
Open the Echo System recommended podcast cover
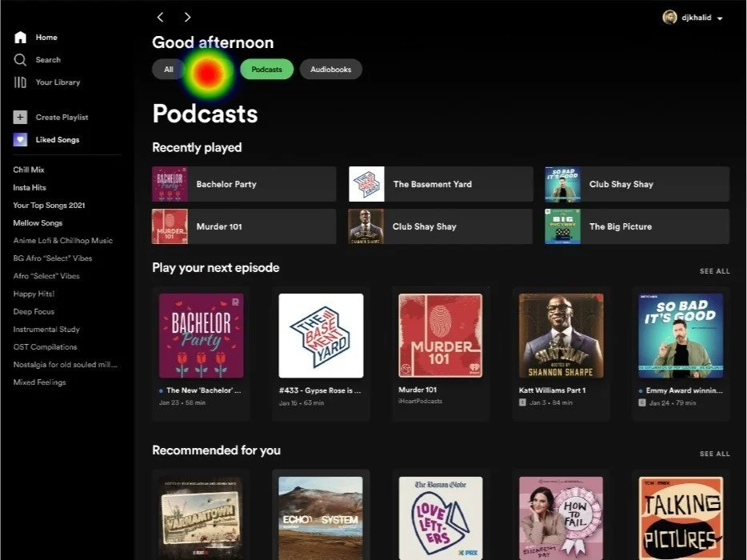[x=321, y=518]
